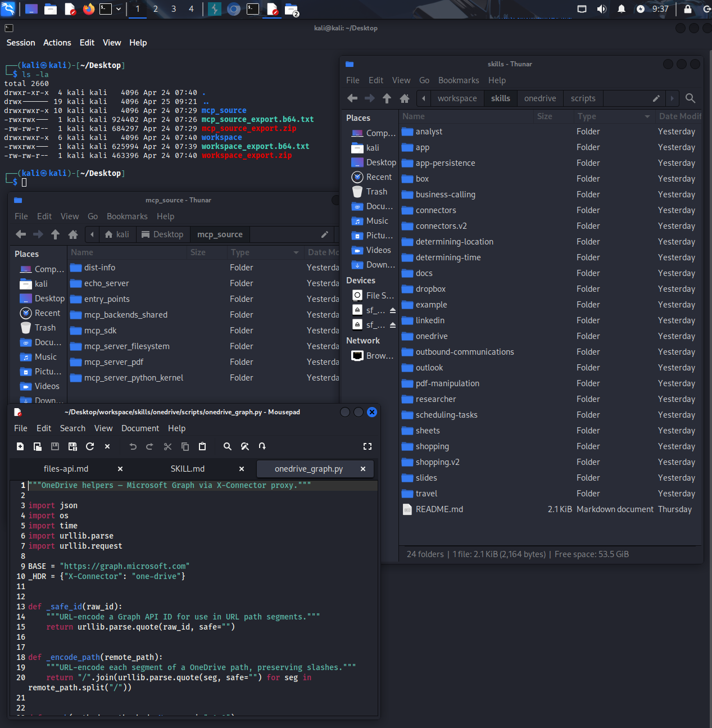Open the Bookmarks menu in skills Thunar
The image size is (712, 728).
pyautogui.click(x=459, y=80)
